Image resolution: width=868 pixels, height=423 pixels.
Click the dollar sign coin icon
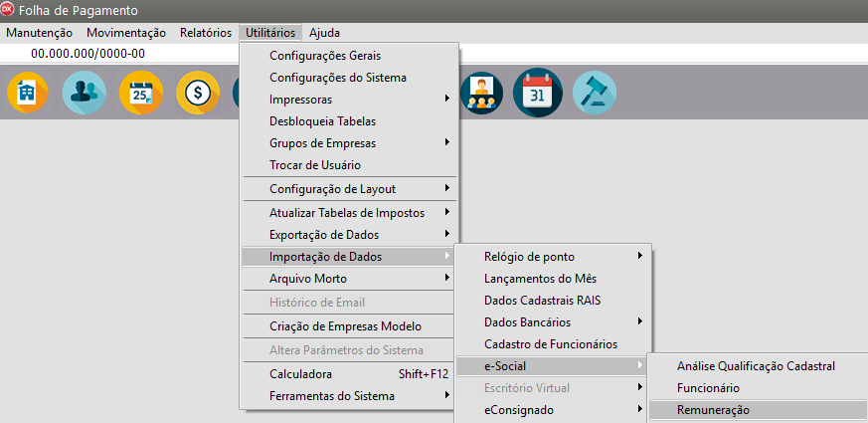pyautogui.click(x=197, y=94)
